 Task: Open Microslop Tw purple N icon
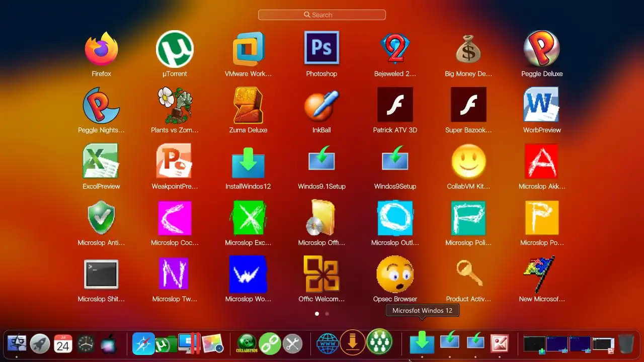coord(175,274)
